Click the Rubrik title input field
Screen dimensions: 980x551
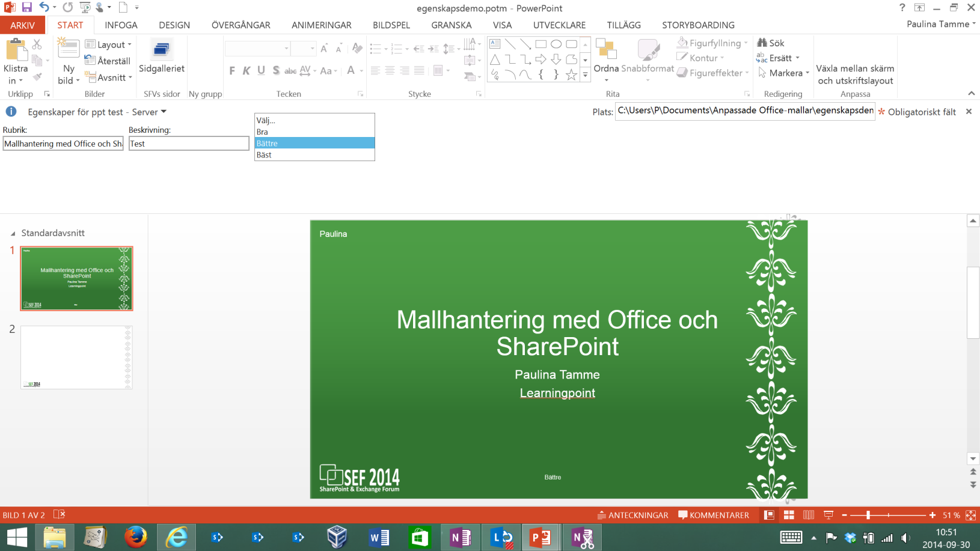pos(63,144)
